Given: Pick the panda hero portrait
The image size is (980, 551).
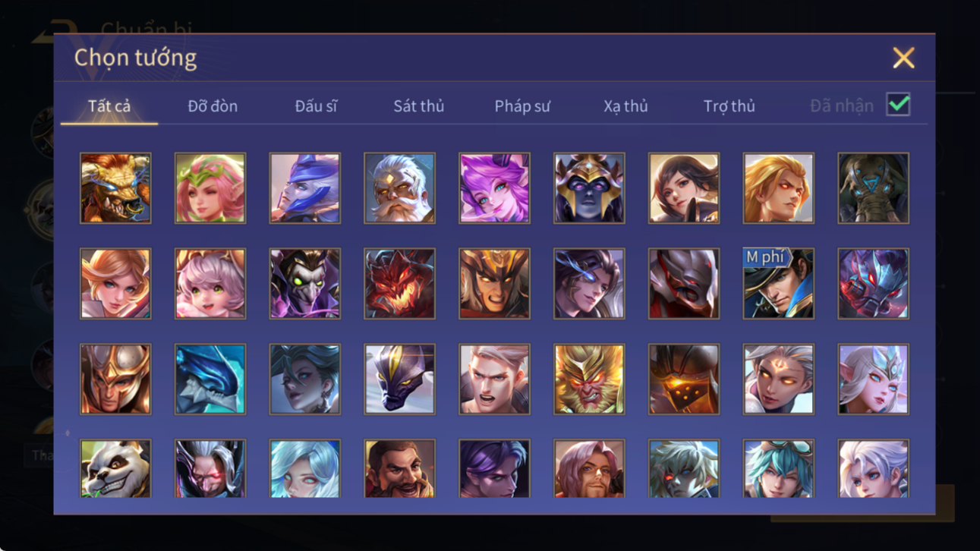Looking at the screenshot, I should (115, 468).
